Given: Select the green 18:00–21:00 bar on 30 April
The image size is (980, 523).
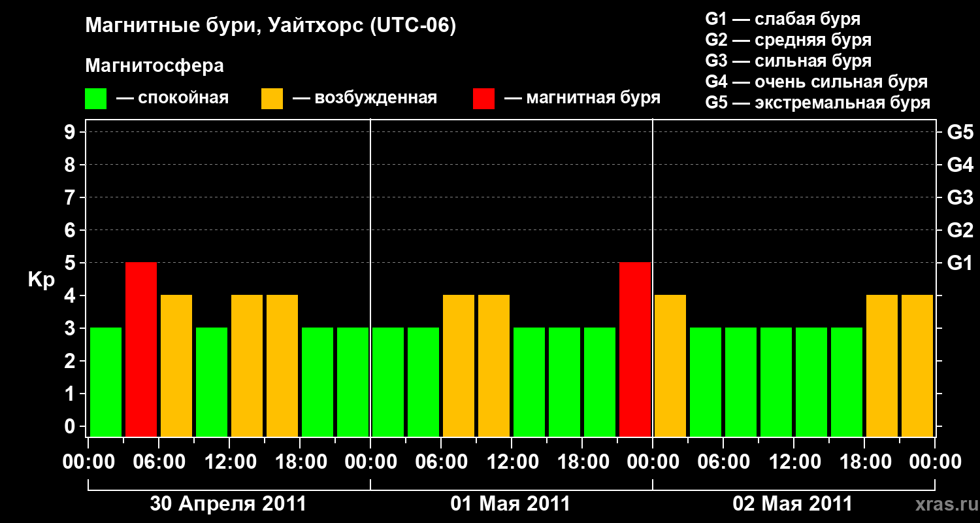Looking at the screenshot, I should point(318,382).
